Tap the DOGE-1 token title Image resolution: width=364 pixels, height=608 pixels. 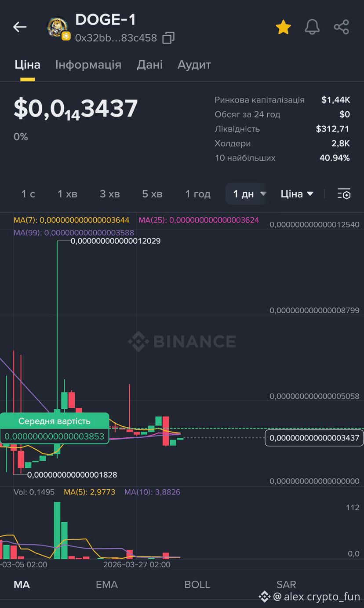click(106, 20)
